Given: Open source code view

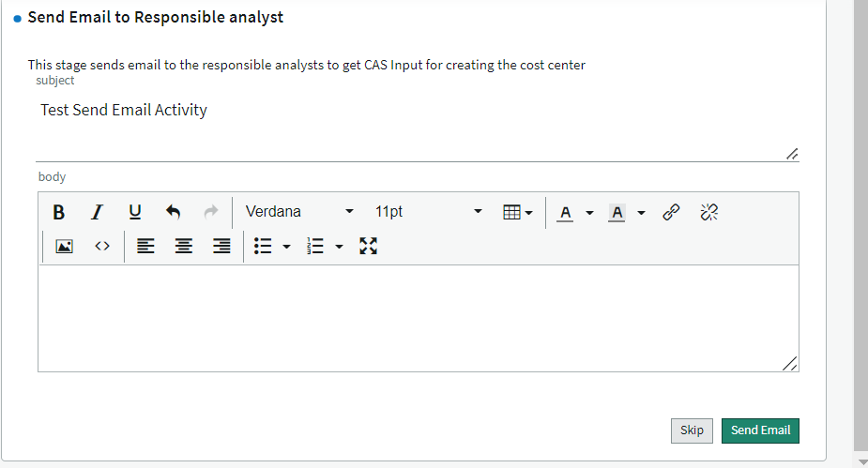Looking at the screenshot, I should point(102,246).
